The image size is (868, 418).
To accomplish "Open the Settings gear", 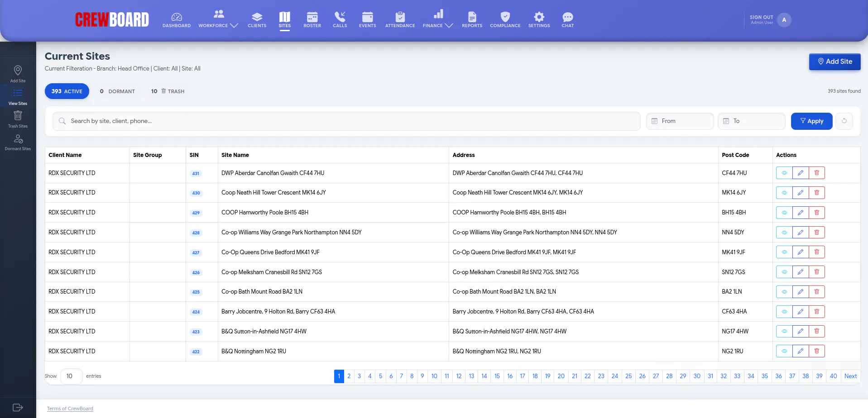I will tap(539, 20).
